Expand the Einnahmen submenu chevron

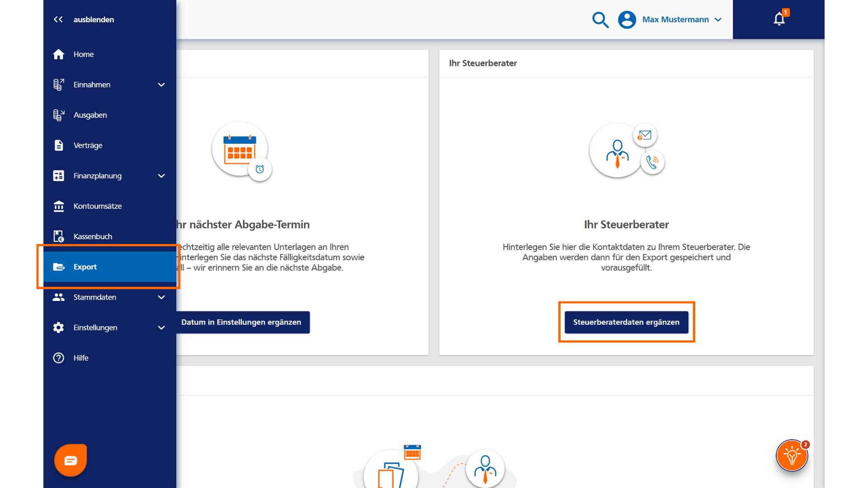click(x=161, y=85)
